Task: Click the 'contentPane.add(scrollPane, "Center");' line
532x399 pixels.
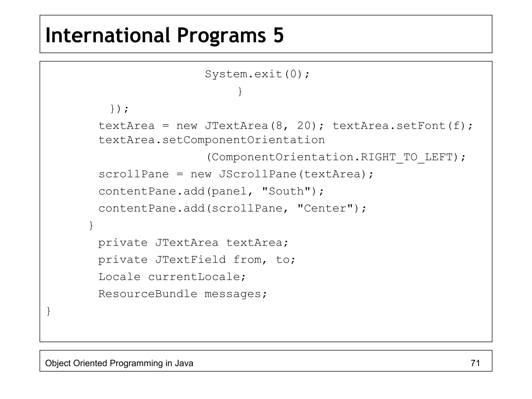Action: pos(232,208)
